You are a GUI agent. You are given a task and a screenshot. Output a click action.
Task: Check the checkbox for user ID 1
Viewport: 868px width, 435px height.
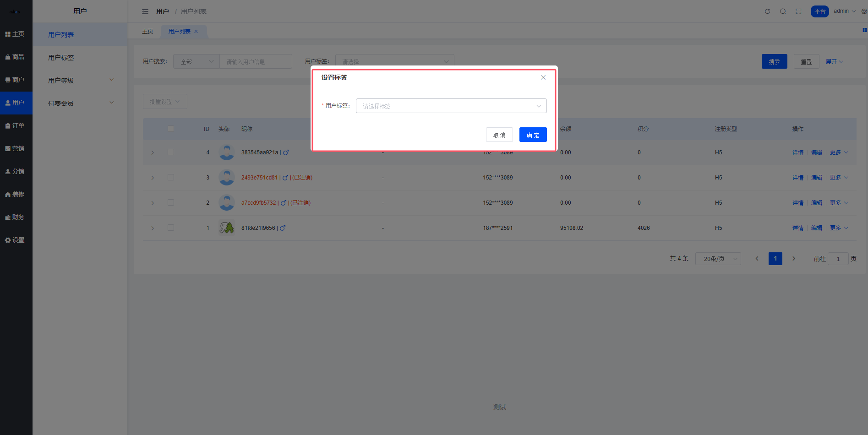(x=171, y=228)
